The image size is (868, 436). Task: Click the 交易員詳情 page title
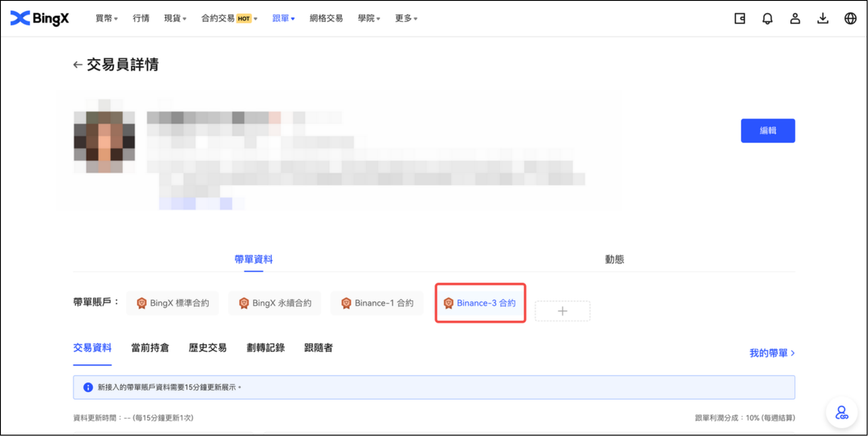click(x=123, y=65)
